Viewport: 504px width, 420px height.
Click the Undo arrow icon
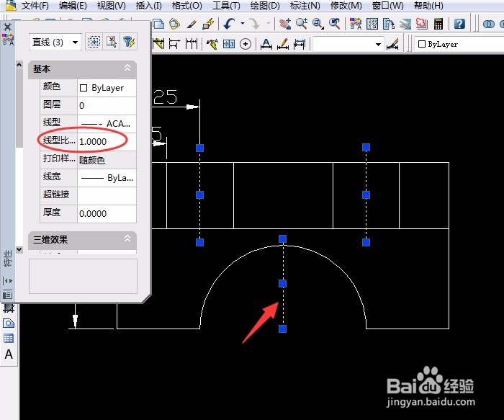229,24
